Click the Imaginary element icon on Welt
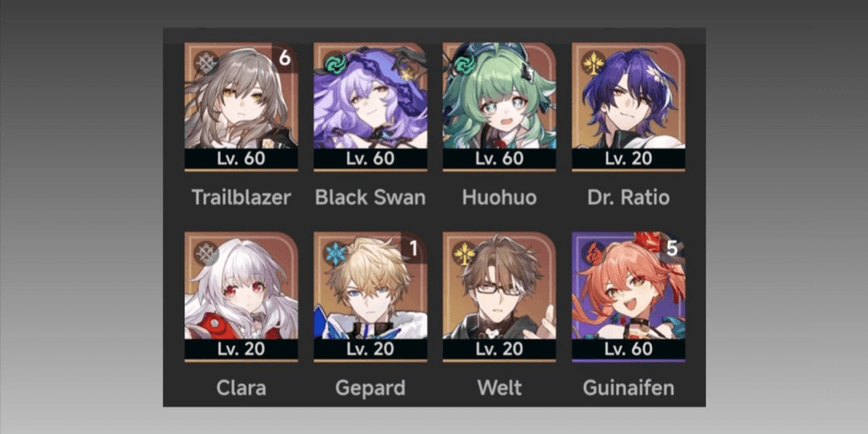Screen dimensions: 868x434 (x=465, y=254)
